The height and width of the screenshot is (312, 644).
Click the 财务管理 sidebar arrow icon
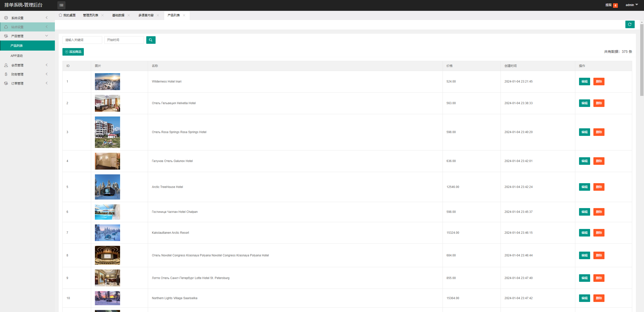[x=47, y=74]
